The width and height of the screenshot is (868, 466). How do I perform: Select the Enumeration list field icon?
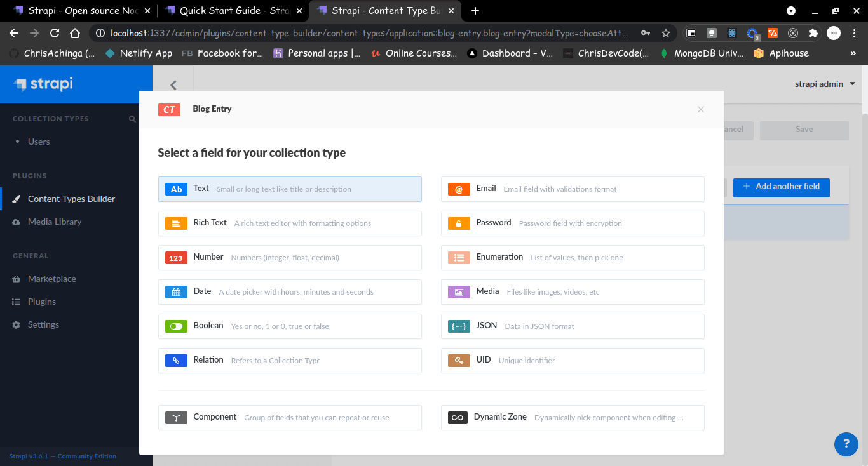[459, 258]
